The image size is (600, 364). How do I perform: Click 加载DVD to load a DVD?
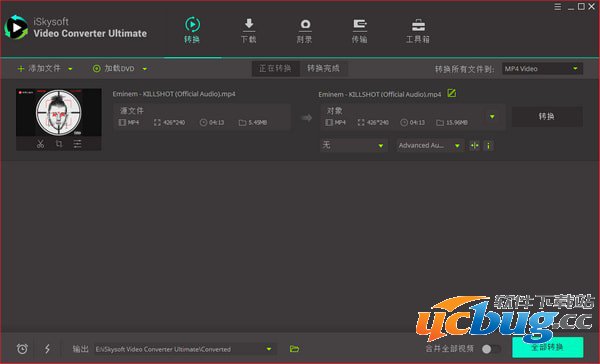coord(114,69)
